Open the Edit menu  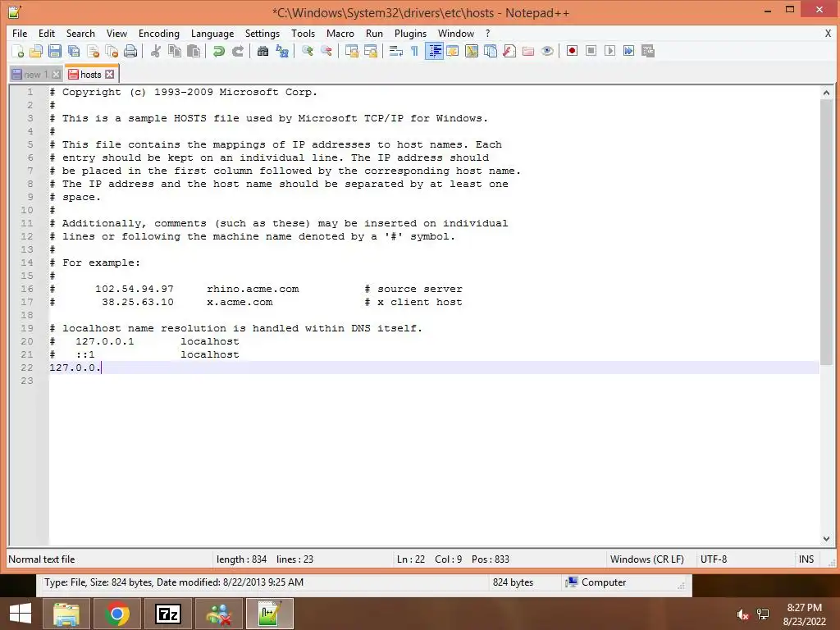click(47, 33)
